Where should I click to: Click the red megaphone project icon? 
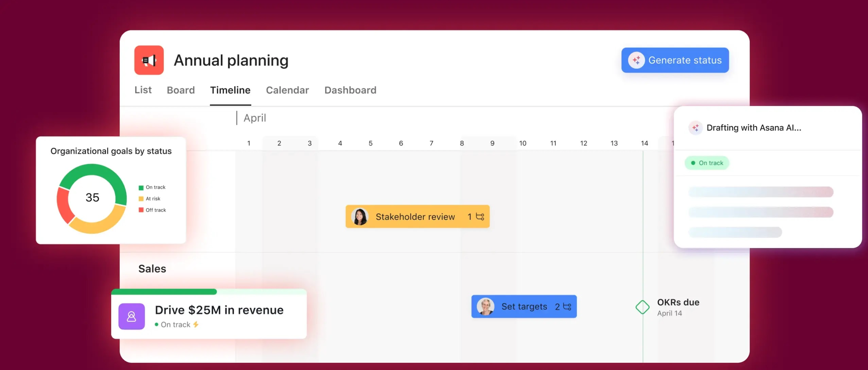tap(149, 60)
